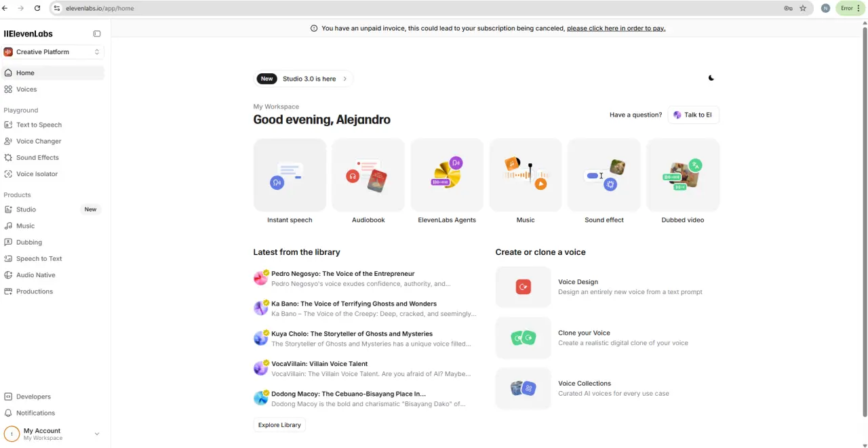
Task: Open Dodong Macoy voice entry
Action: coord(365,399)
